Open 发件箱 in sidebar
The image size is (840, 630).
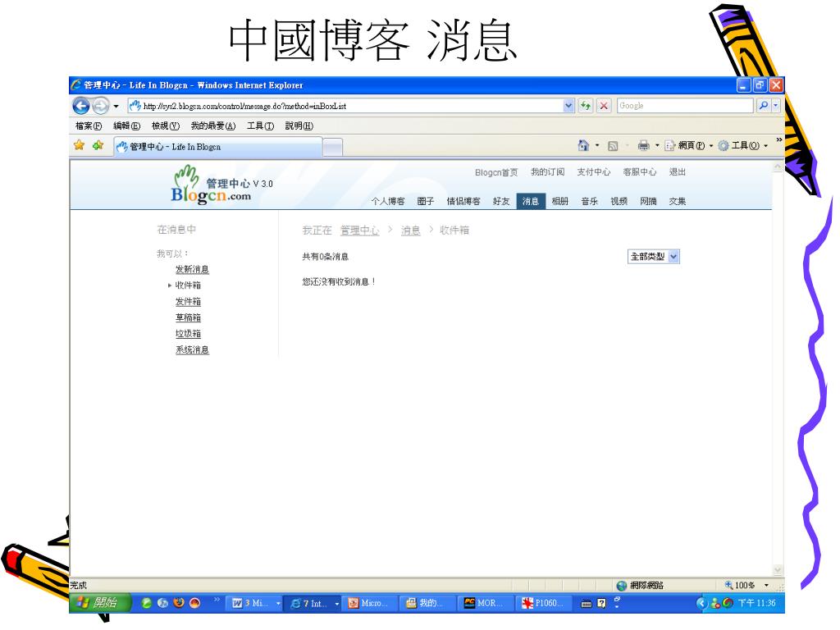[x=188, y=302]
